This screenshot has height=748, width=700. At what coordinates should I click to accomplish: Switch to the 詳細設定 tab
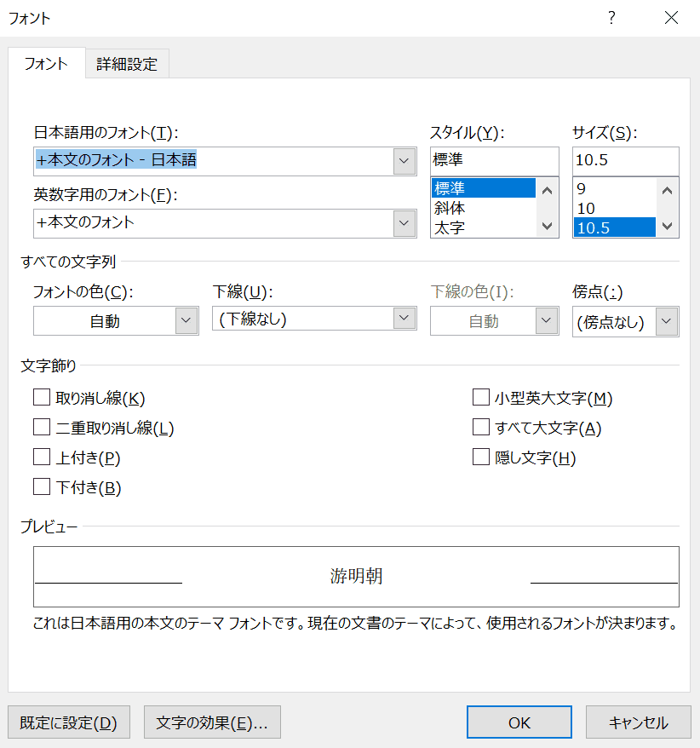127,63
